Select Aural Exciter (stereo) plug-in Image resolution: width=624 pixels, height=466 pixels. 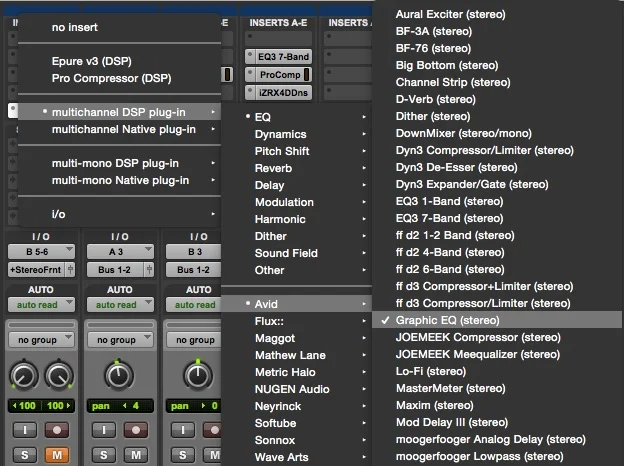point(497,14)
